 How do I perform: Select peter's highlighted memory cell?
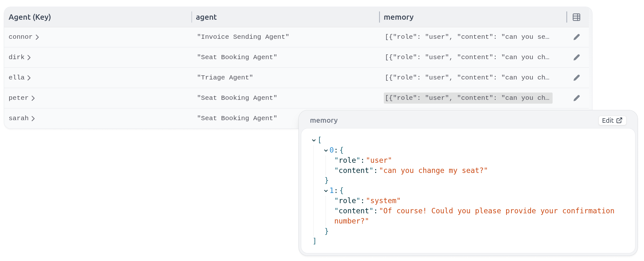tap(468, 98)
